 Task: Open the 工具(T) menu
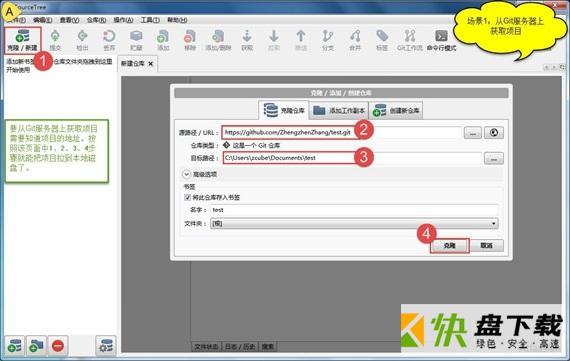150,20
